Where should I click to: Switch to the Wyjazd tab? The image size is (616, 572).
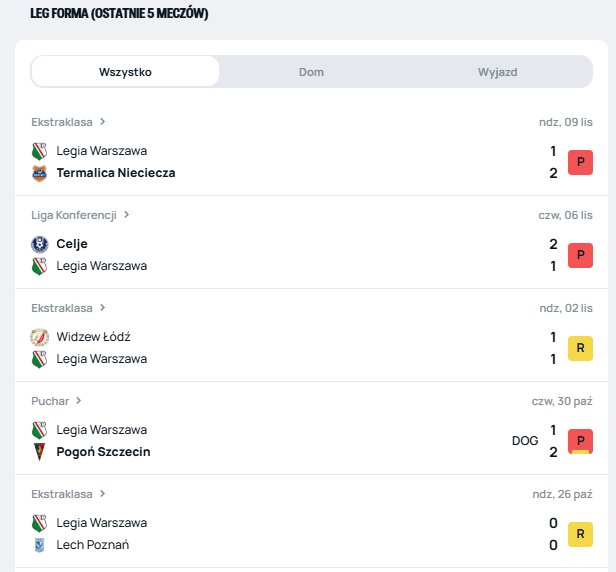click(x=497, y=72)
